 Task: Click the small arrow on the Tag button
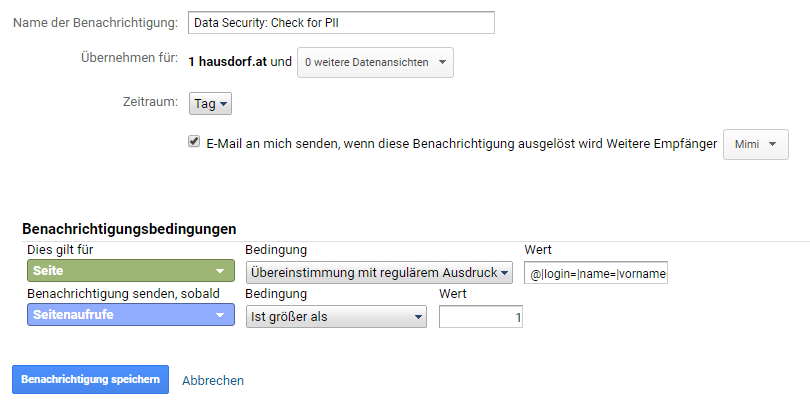pos(223,103)
